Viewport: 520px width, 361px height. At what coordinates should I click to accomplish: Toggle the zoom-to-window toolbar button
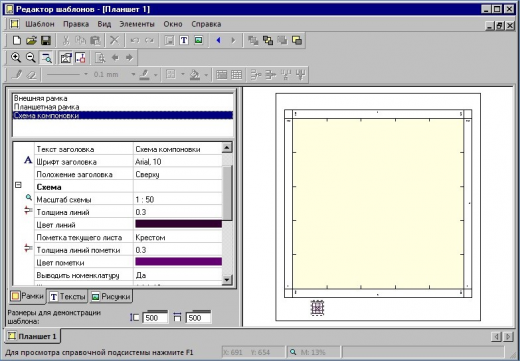click(46, 58)
